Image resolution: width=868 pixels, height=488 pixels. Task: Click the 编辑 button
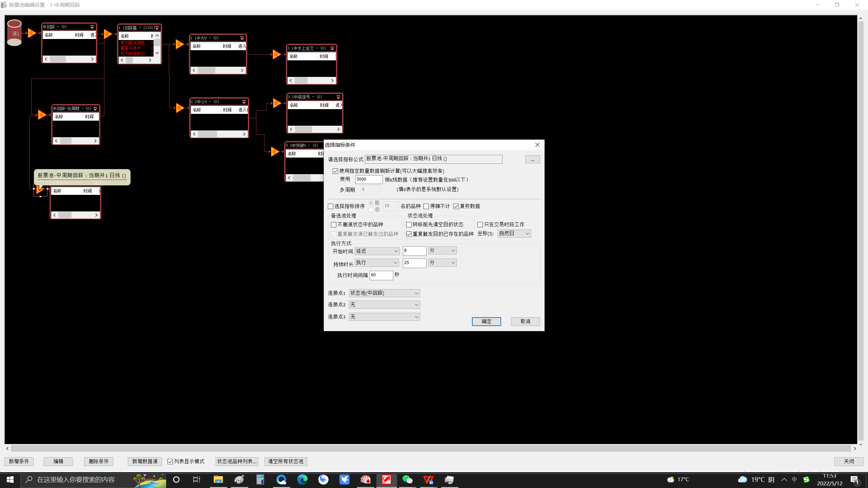[58, 462]
